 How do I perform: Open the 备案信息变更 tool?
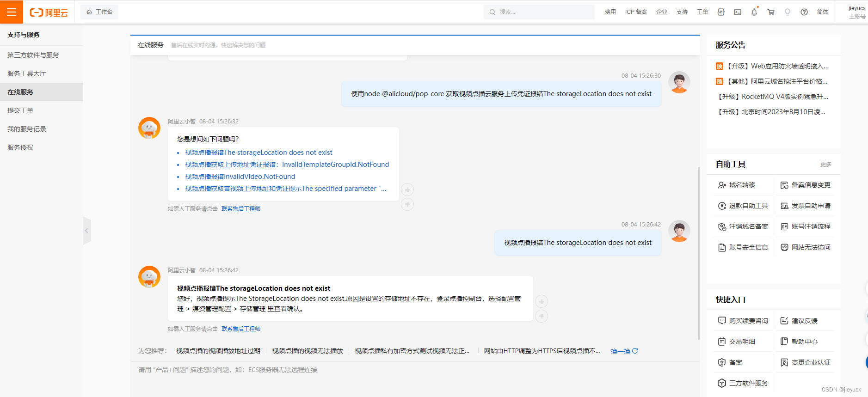[x=806, y=185]
